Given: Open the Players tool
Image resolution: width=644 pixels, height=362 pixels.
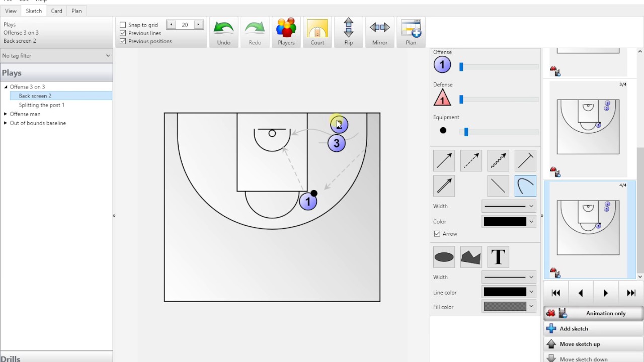Looking at the screenshot, I should click(x=286, y=33).
